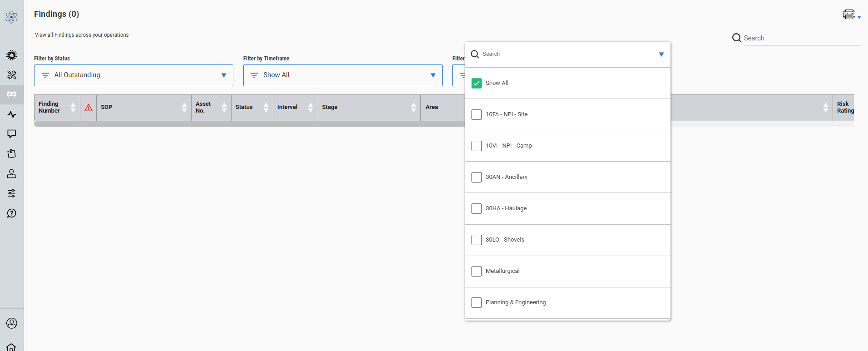The image size is (868, 351).
Task: Open the user account circle icon
Action: tap(12, 323)
